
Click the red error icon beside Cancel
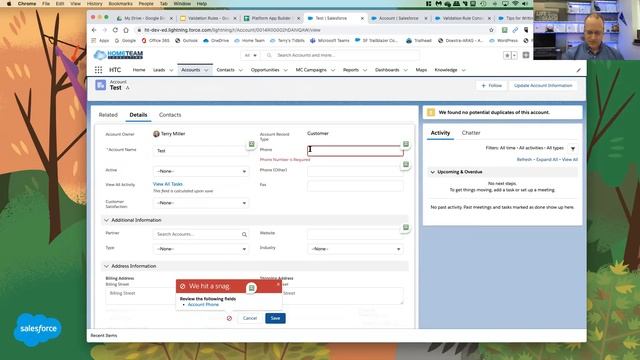[229, 318]
